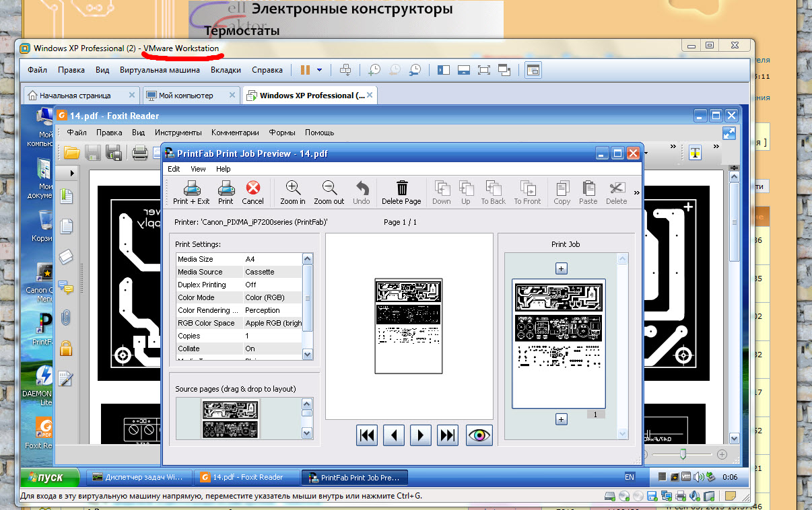Expand hidden PrintFab toolbar items chevron

637,192
